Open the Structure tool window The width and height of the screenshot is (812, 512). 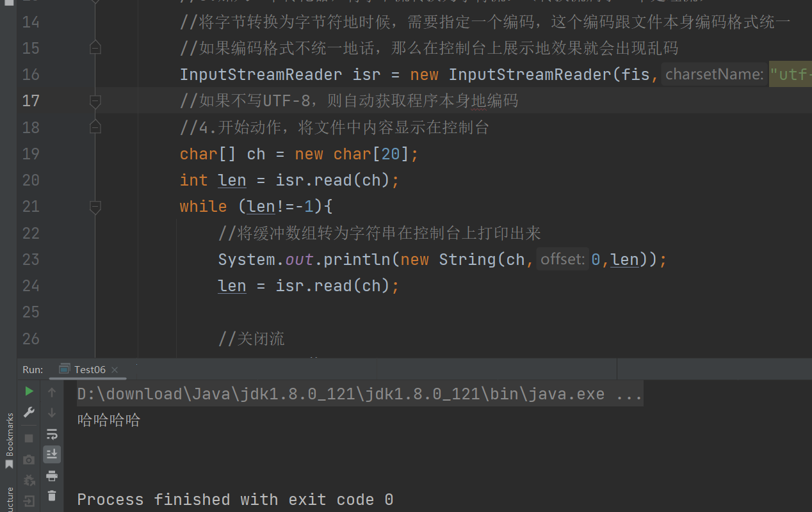click(x=9, y=499)
